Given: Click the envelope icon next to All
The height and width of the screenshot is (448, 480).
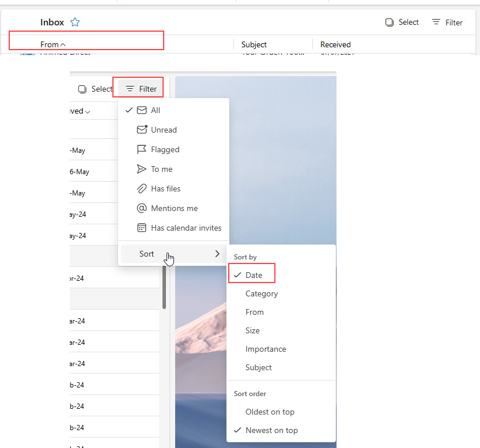Looking at the screenshot, I should (142, 110).
